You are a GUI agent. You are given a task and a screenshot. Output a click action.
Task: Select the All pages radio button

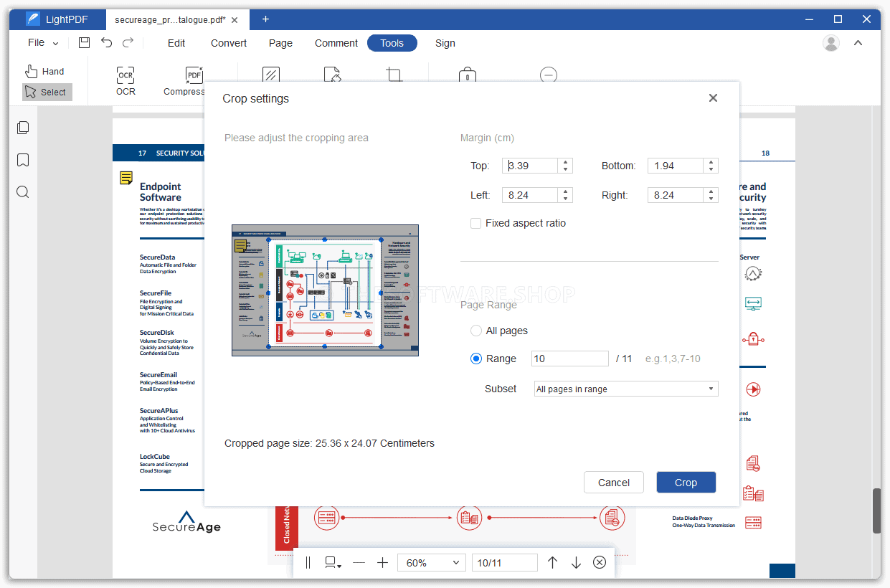pos(476,331)
